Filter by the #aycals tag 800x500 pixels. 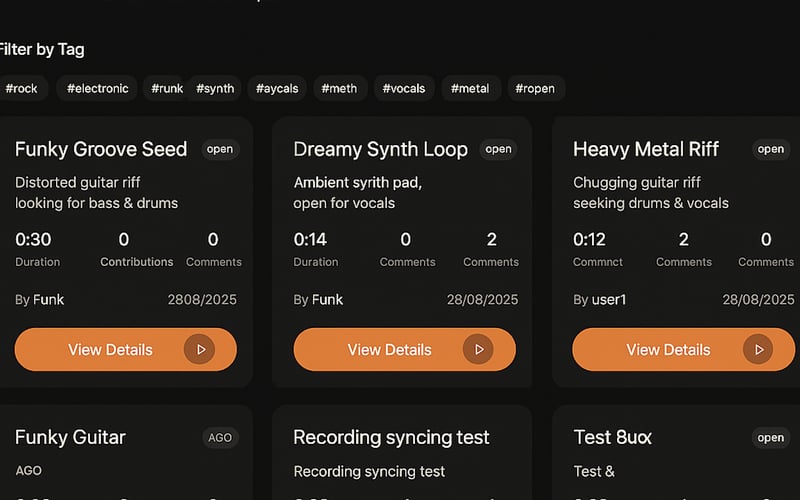point(277,88)
